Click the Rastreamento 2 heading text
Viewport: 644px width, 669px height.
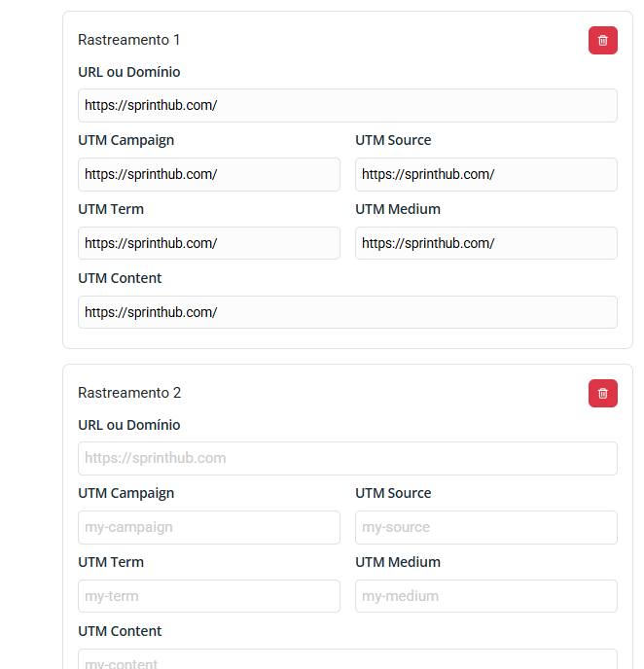[129, 393]
